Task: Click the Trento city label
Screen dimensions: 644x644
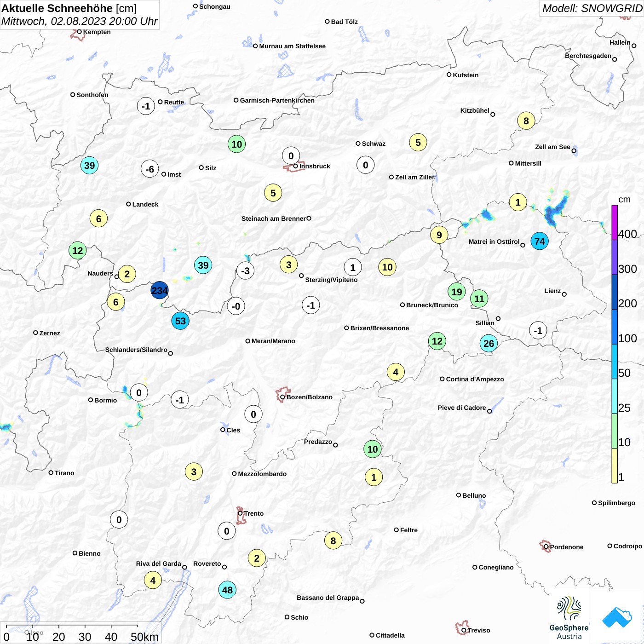Action: pyautogui.click(x=254, y=513)
